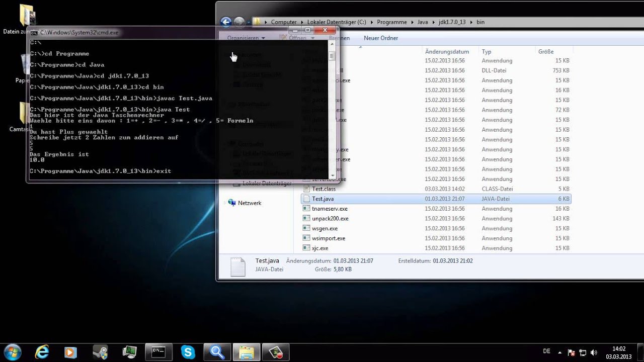Select Lokaler Datenträger in the navigation pane

(x=267, y=184)
